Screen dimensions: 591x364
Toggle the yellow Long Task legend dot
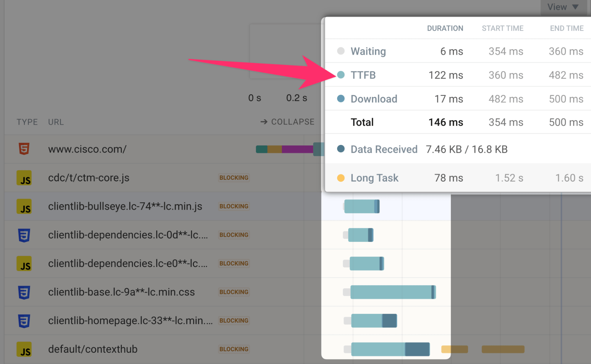coord(341,178)
